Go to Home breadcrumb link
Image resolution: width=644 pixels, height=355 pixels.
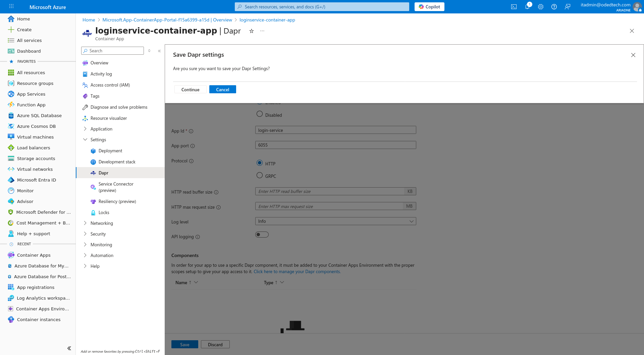click(x=89, y=20)
